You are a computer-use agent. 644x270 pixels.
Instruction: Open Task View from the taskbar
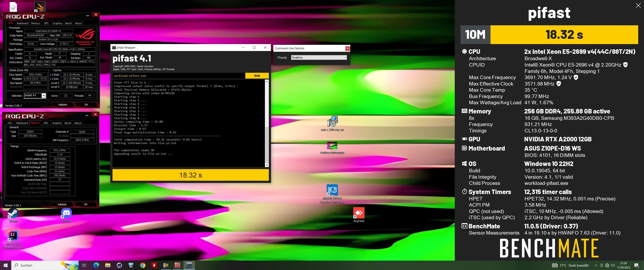[84, 265]
